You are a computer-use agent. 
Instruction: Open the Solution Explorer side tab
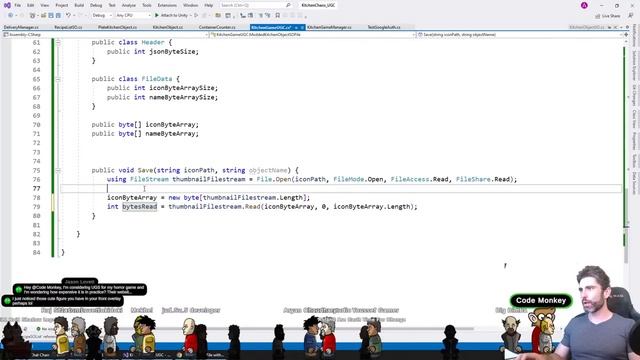coord(634,65)
